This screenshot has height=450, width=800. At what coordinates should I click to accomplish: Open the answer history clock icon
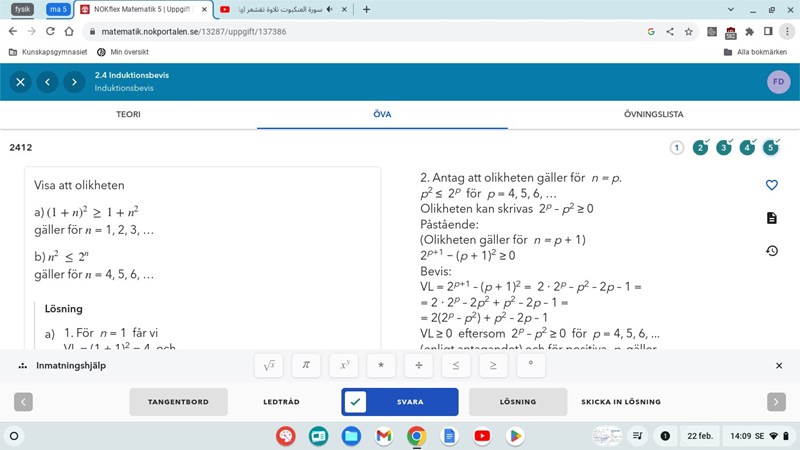point(771,251)
